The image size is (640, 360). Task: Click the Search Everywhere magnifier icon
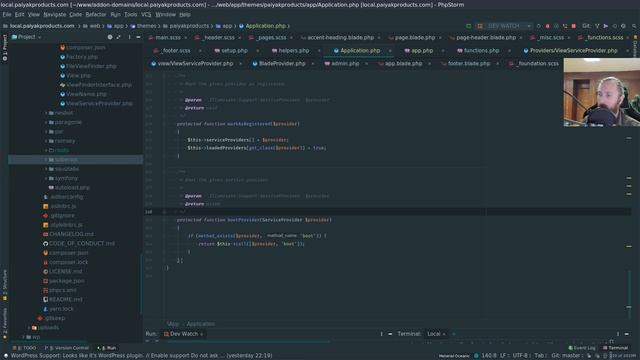coord(634,26)
